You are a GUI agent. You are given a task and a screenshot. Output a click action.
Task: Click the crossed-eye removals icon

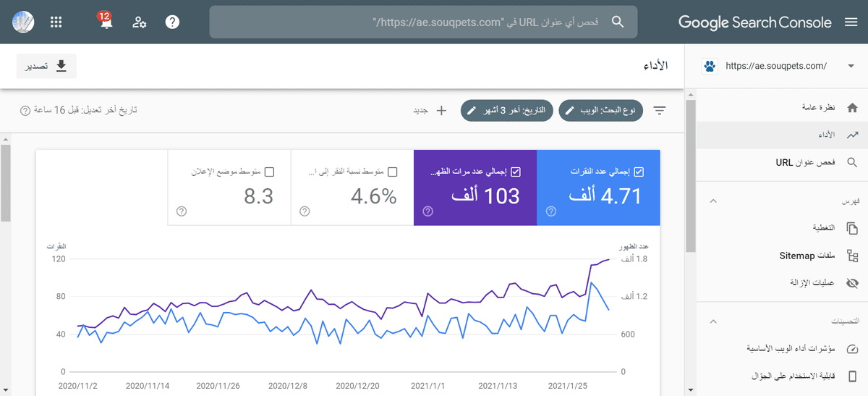click(x=852, y=282)
